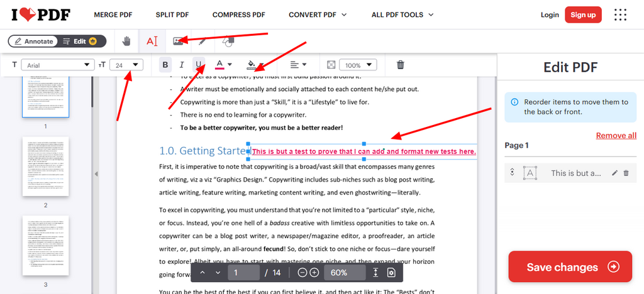
Task: Click the zoom in plus icon
Action: (x=314, y=273)
